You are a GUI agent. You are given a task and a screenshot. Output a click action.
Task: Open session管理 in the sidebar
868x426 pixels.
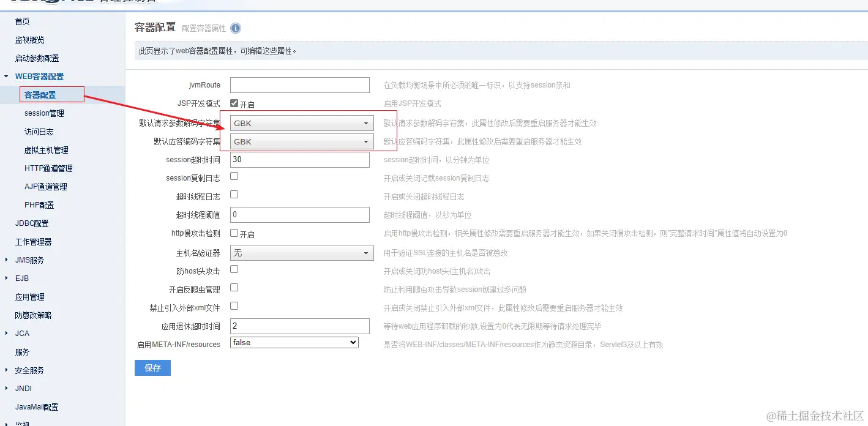point(44,113)
